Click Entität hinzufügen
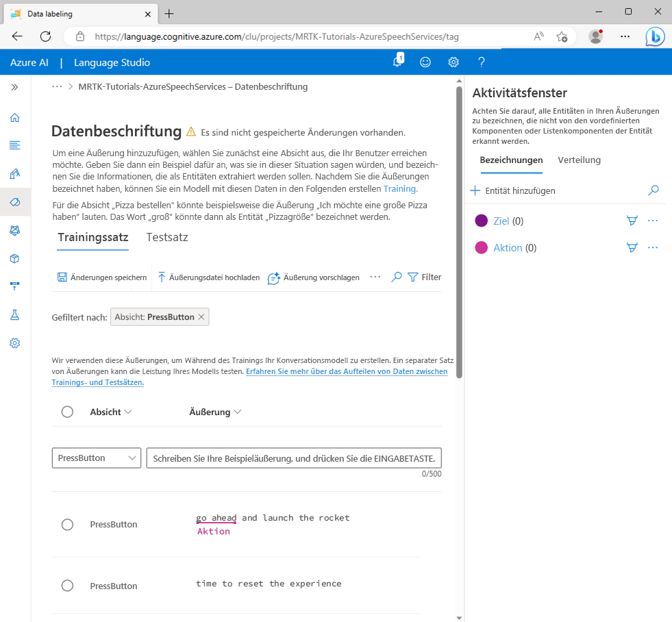Image resolution: width=672 pixels, height=622 pixels. pos(512,190)
